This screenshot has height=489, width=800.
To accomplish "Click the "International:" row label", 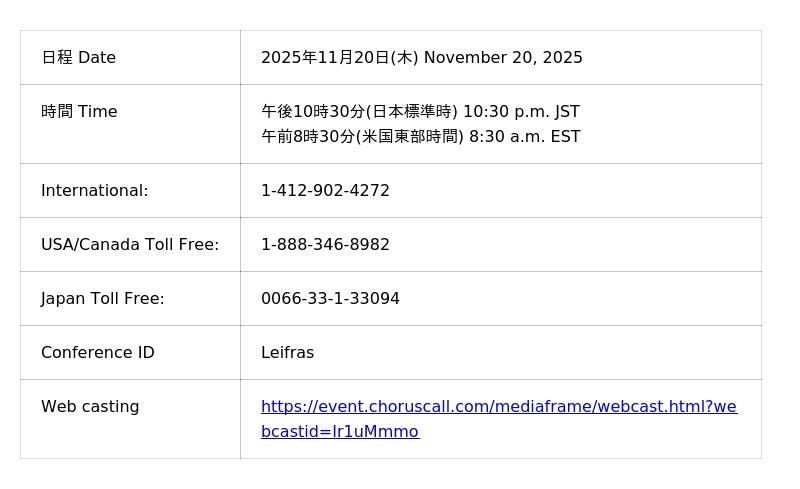I will tap(94, 191).
